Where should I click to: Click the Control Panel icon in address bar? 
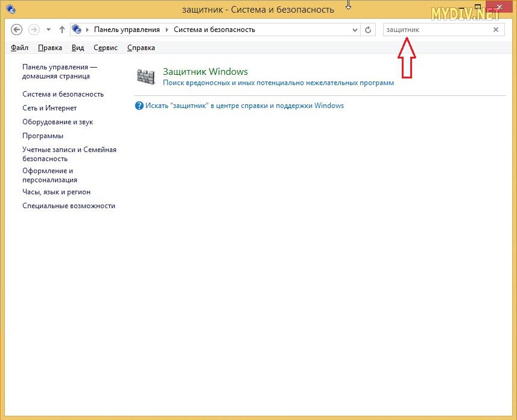pos(77,30)
